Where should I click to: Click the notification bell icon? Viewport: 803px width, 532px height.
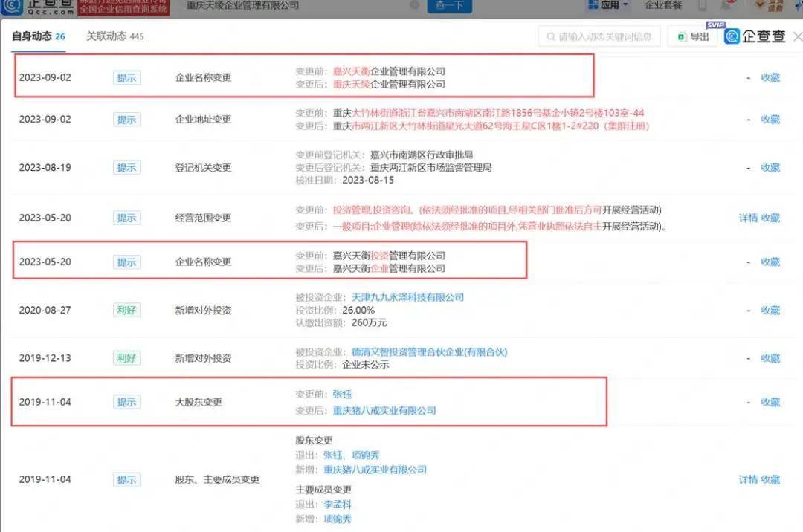point(726,5)
